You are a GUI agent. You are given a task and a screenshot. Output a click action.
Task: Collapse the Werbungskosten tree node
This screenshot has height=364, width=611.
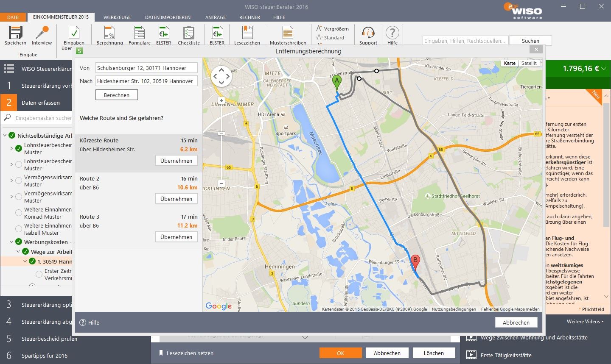(11, 242)
